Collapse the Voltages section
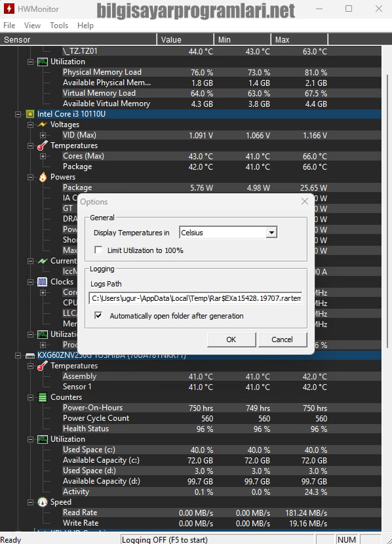The height and width of the screenshot is (544, 392). [x=31, y=125]
